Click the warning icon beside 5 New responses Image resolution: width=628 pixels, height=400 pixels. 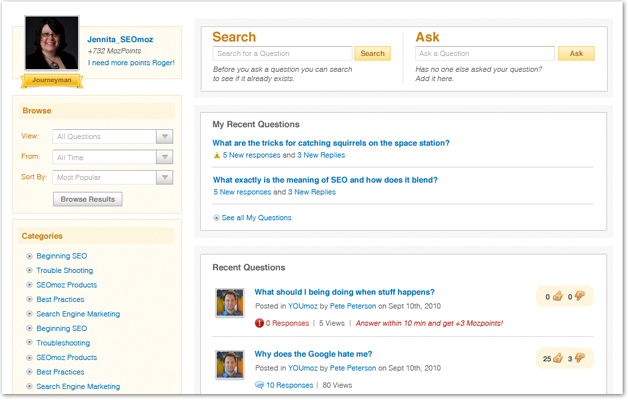pyautogui.click(x=217, y=156)
